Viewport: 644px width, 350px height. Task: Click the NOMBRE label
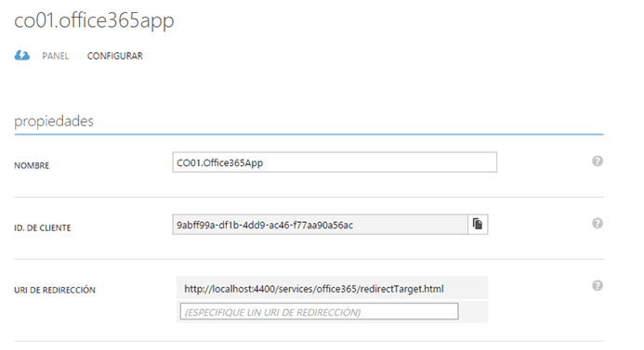click(32, 165)
